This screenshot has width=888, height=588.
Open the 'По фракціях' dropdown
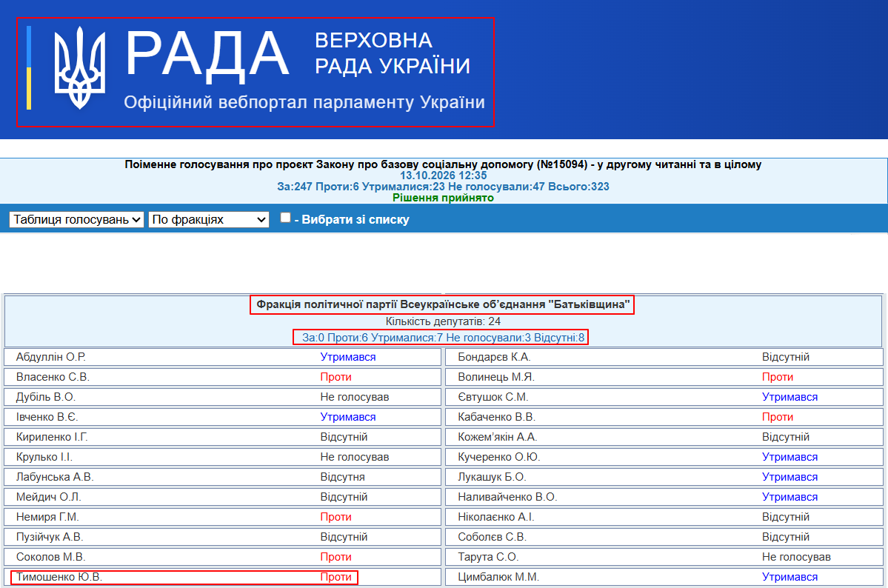208,219
